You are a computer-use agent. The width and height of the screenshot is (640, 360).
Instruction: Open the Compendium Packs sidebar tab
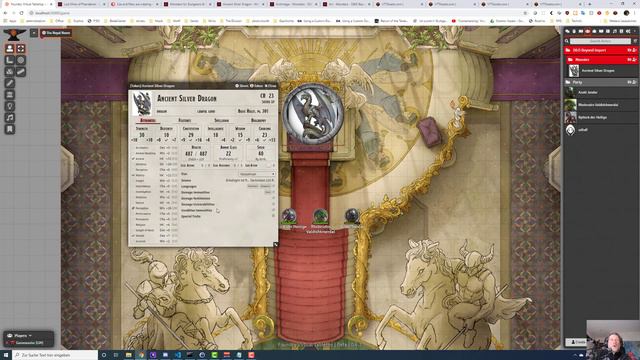click(621, 31)
